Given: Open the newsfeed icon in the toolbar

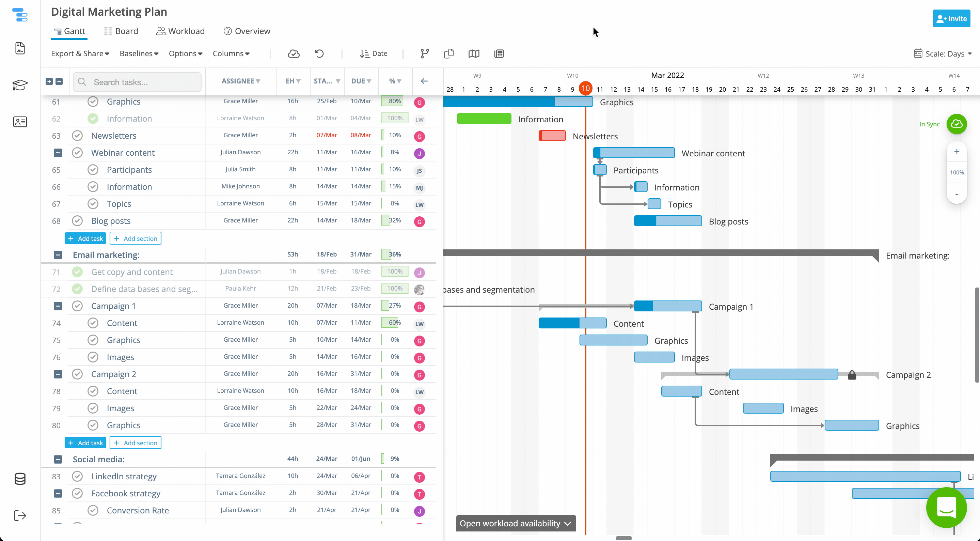Looking at the screenshot, I should tap(499, 53).
